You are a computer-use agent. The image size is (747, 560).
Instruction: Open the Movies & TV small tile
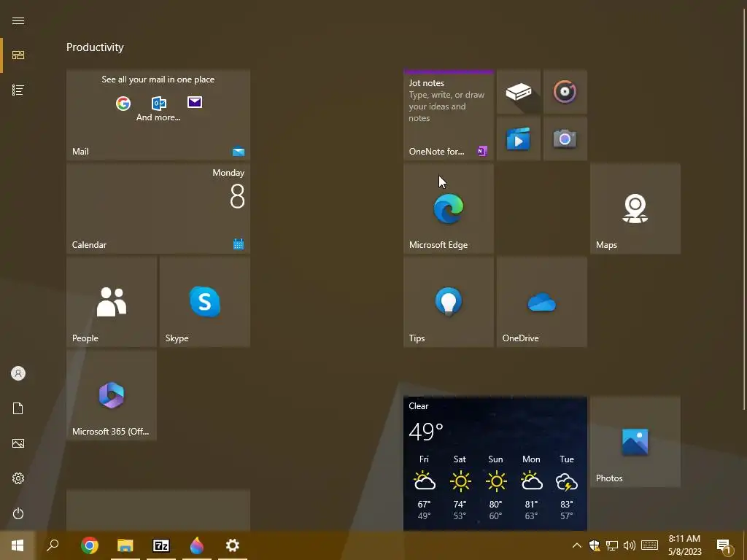tap(519, 139)
